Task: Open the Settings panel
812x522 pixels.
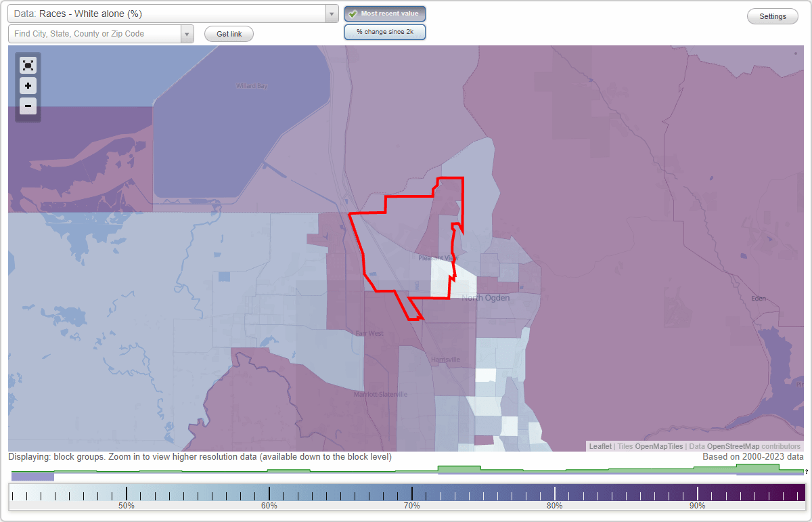Action: click(772, 16)
